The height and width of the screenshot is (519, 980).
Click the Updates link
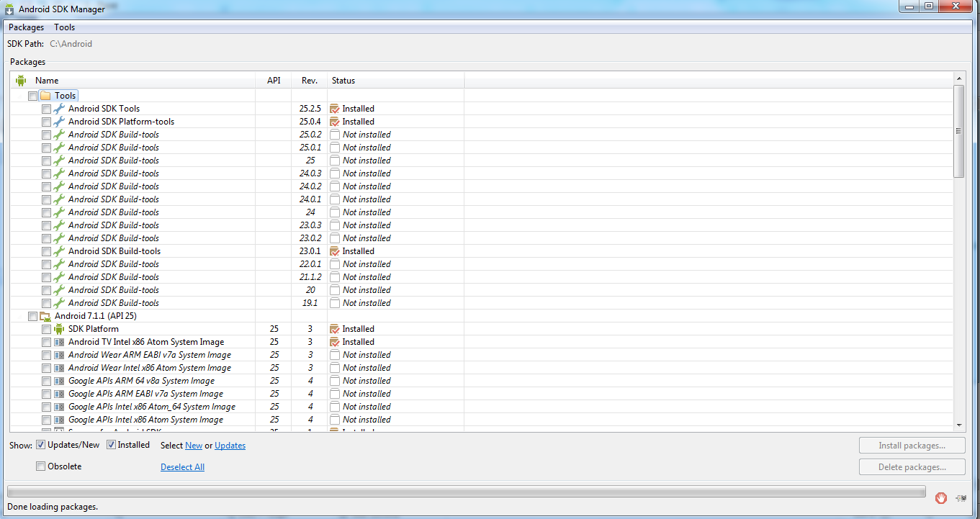pyautogui.click(x=230, y=446)
